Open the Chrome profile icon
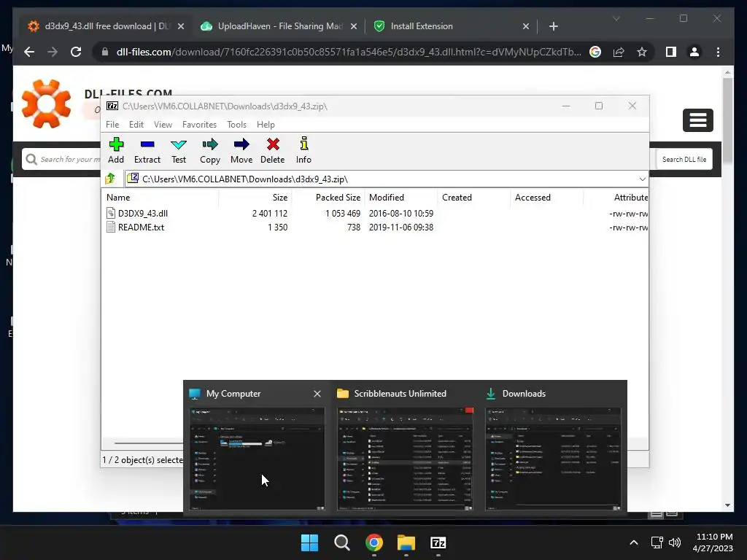The height and width of the screenshot is (560, 747). click(694, 52)
